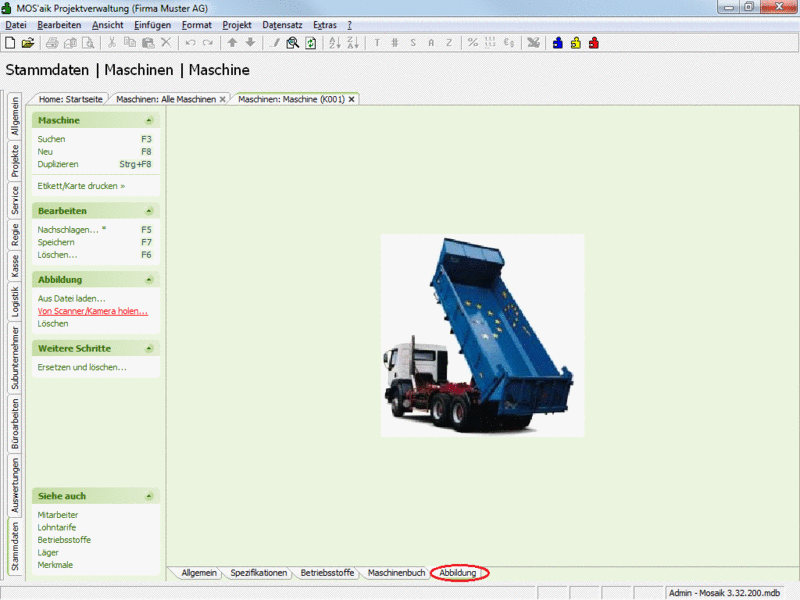Open the Projekte vertical sidebar tab
The height and width of the screenshot is (600, 800).
(x=15, y=161)
